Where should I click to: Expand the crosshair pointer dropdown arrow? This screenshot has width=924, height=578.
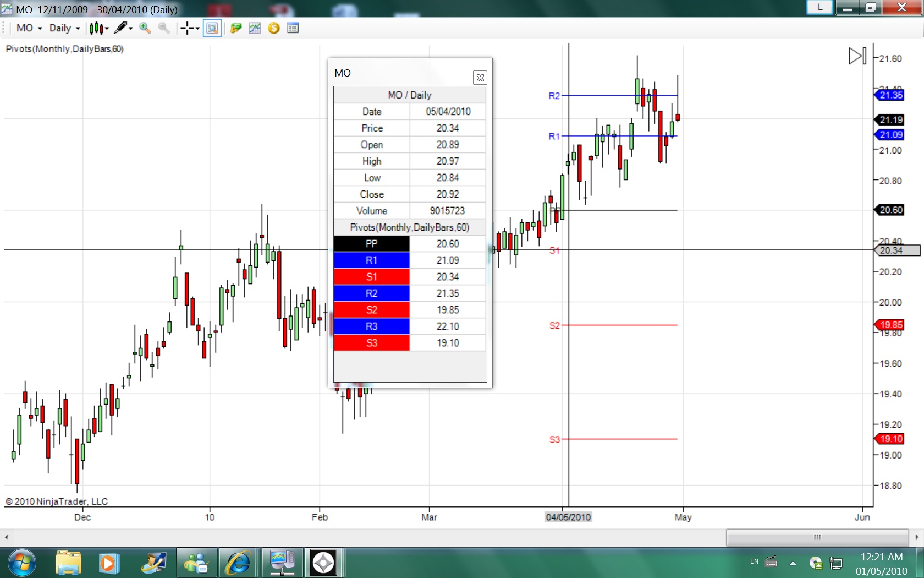click(x=197, y=28)
